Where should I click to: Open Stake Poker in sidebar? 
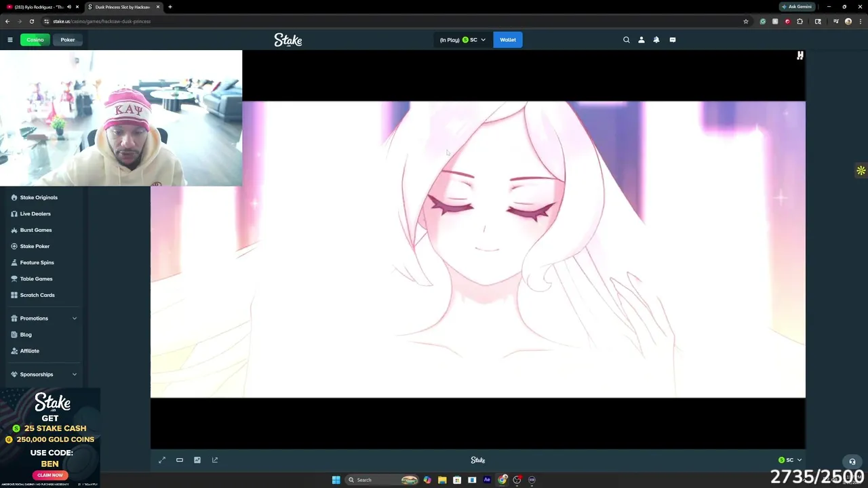[x=35, y=246]
